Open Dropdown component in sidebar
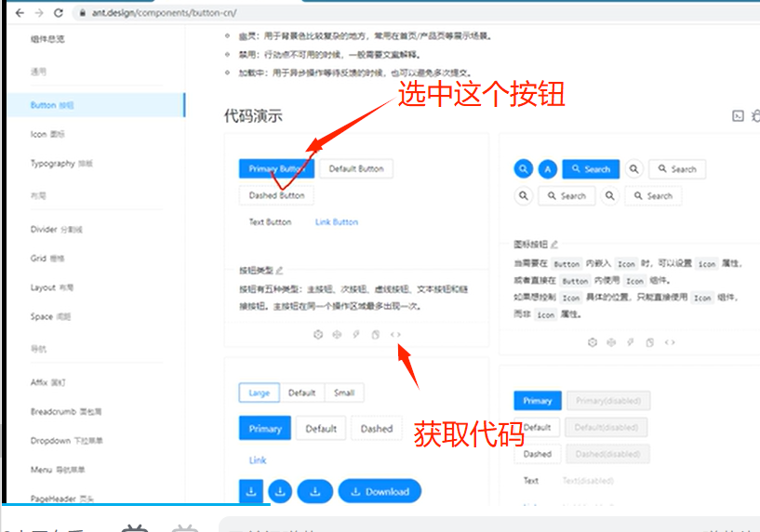This screenshot has width=760, height=532. point(66,441)
